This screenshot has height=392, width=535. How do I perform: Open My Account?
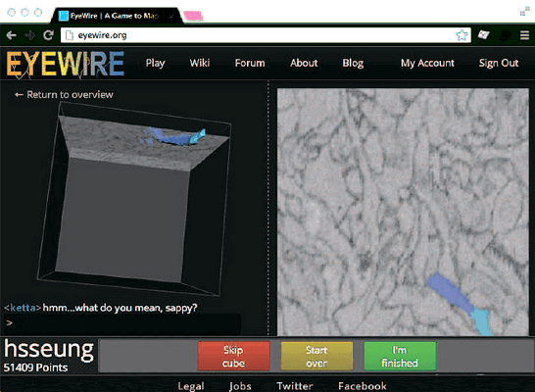(427, 63)
